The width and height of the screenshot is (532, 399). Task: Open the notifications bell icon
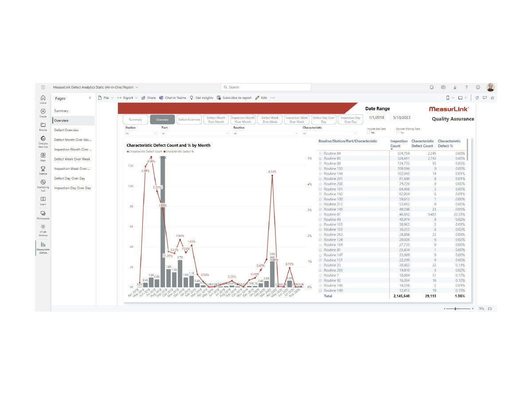click(432, 87)
